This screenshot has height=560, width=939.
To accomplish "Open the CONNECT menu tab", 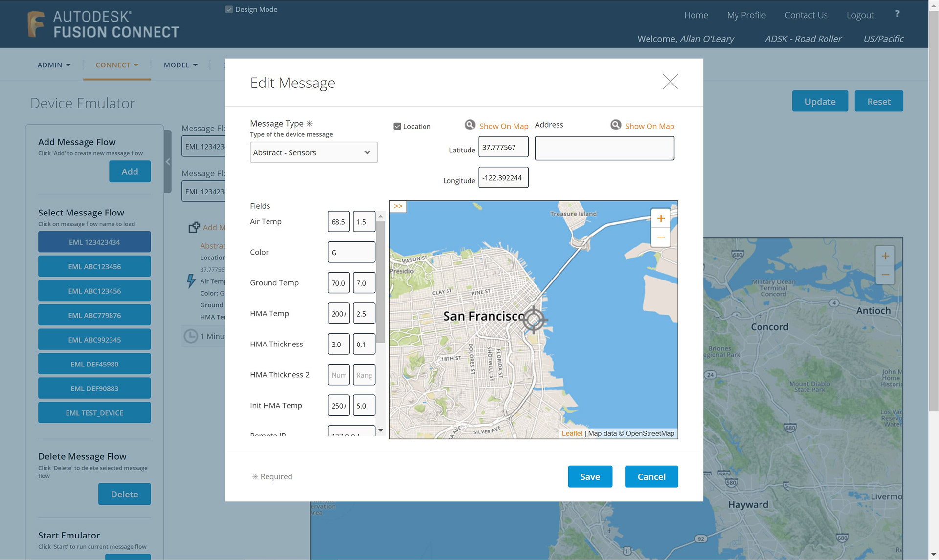I will click(117, 65).
